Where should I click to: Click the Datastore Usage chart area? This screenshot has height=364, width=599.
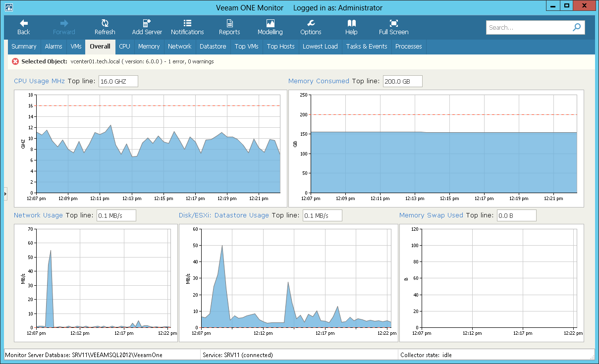[288, 283]
